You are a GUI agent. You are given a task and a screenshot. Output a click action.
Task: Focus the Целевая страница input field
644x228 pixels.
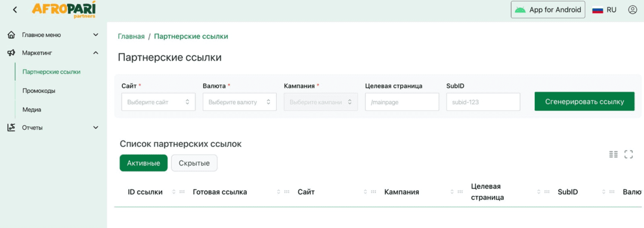tap(402, 102)
